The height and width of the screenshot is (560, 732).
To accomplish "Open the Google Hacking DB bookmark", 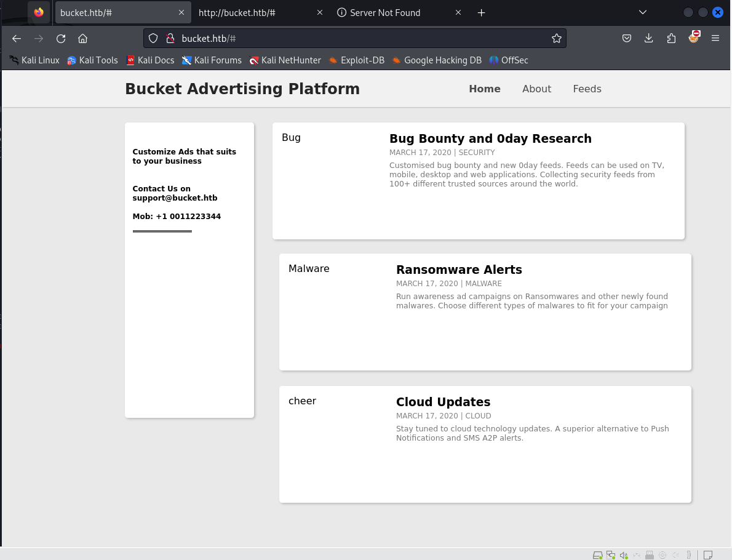I will [x=437, y=60].
